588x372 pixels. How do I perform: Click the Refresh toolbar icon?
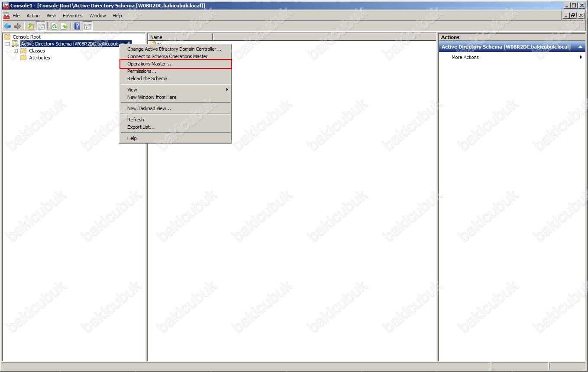point(55,26)
